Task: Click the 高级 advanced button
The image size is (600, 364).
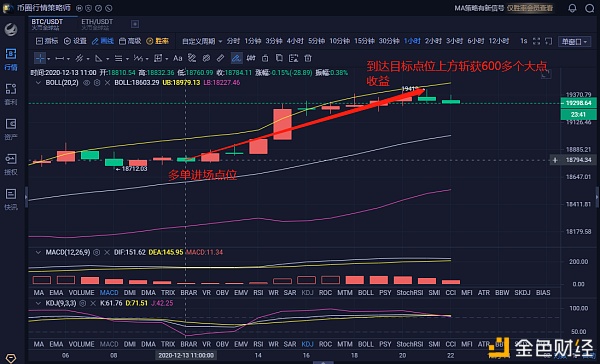Action: pyautogui.click(x=130, y=41)
